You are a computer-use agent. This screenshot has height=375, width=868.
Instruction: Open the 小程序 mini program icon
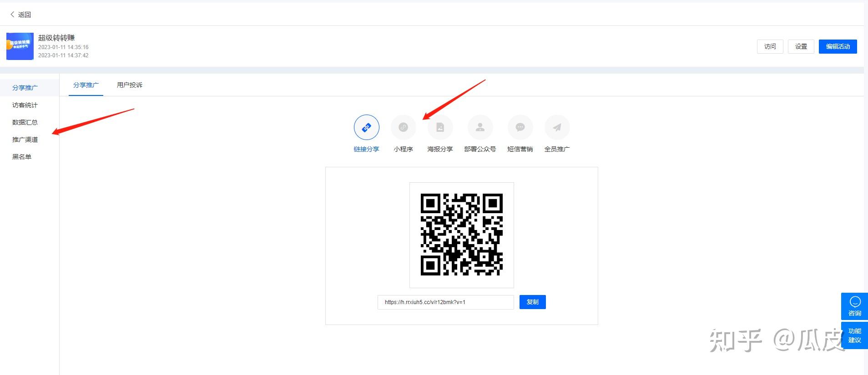tap(404, 127)
